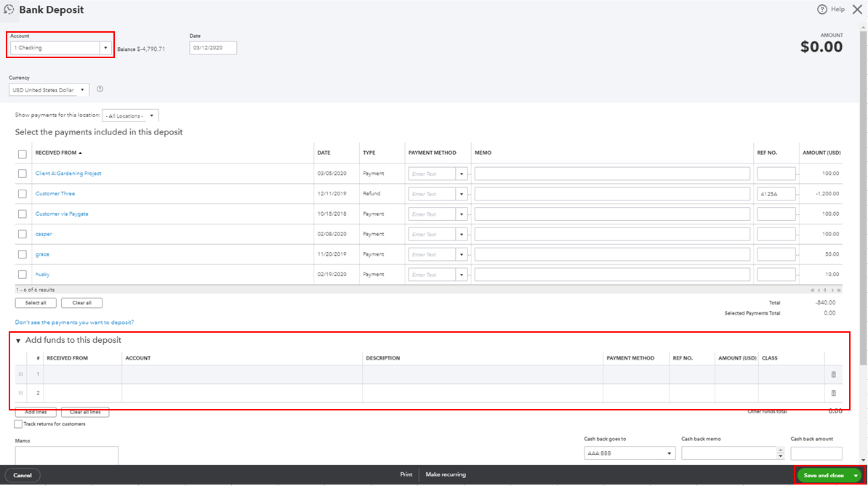This screenshot has width=868, height=486.
Task: Go to the first results page arrow
Action: [813, 291]
